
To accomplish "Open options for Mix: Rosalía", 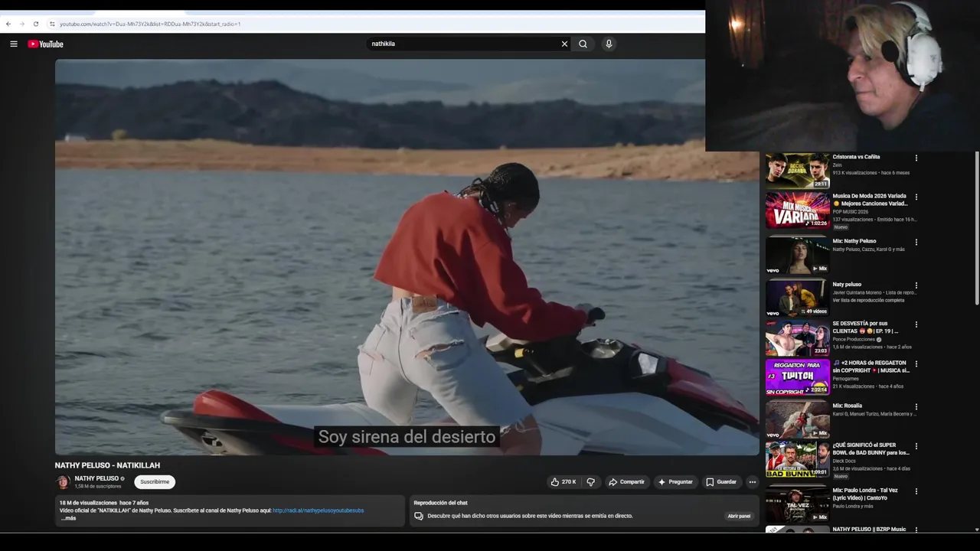I will click(916, 407).
